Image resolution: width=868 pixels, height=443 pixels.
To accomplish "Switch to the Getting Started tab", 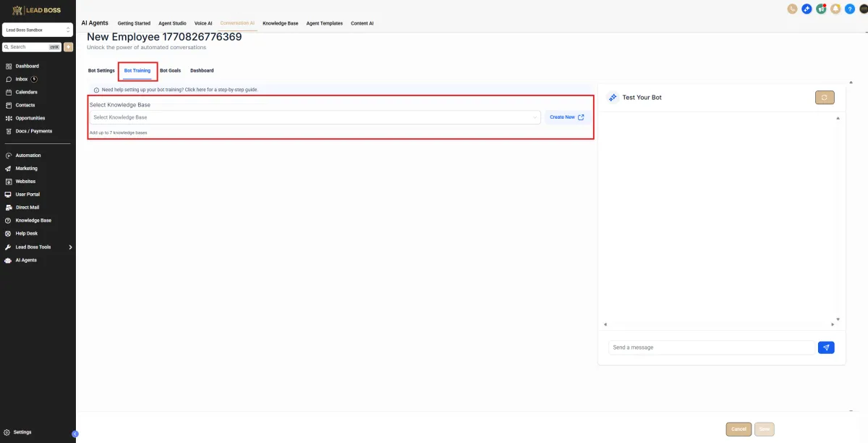I will point(134,23).
